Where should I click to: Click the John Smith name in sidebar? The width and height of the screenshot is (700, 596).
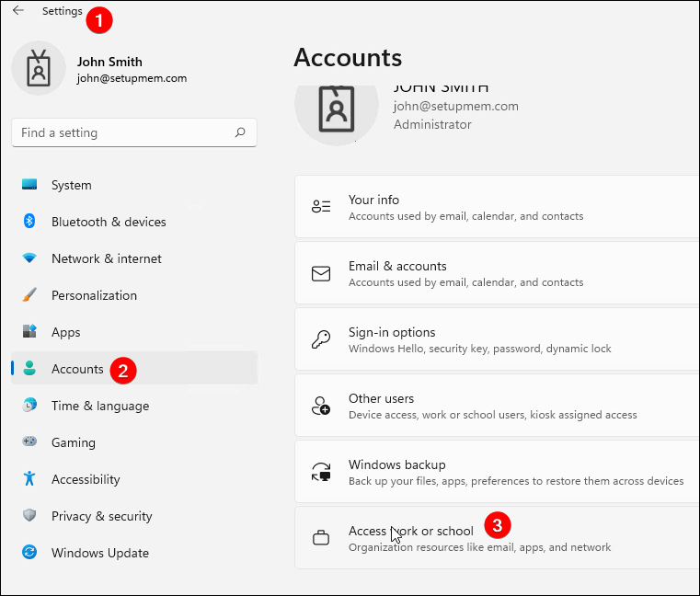(x=109, y=62)
